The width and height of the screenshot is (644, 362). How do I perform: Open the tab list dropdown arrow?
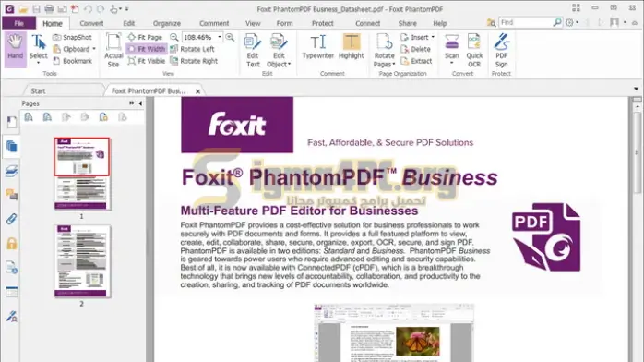coord(637,89)
